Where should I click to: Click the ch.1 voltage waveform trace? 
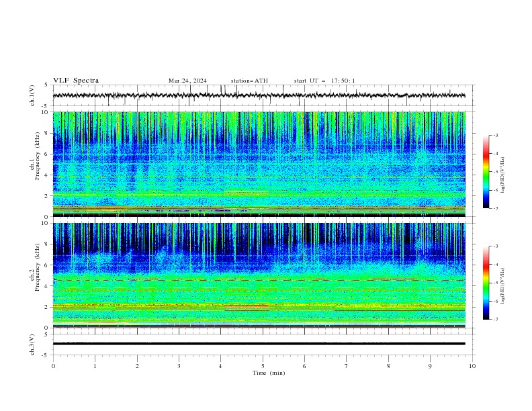coord(259,95)
